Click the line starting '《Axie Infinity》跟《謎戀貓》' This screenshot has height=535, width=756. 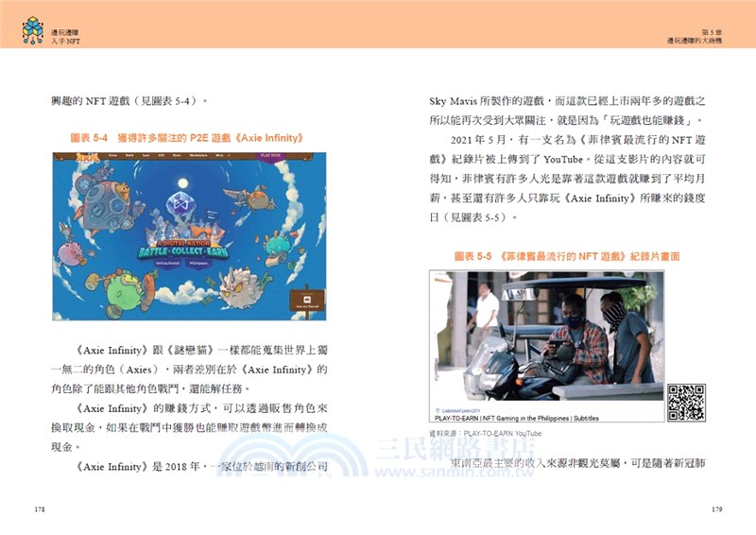200,350
